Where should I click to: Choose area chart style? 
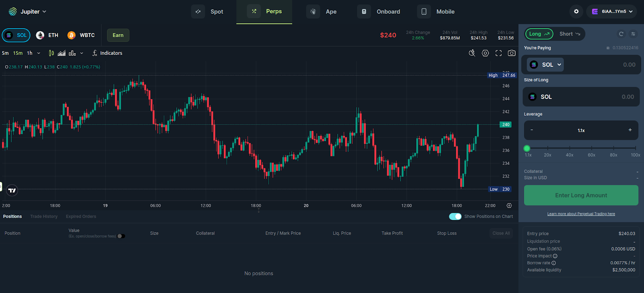62,53
